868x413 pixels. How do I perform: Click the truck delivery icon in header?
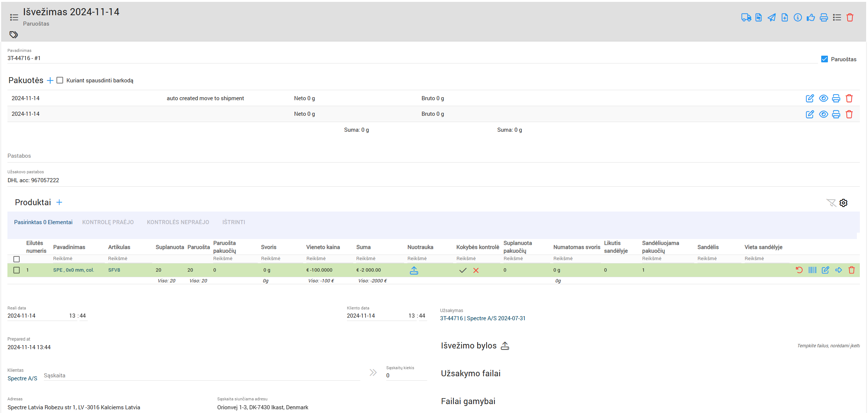(x=746, y=17)
